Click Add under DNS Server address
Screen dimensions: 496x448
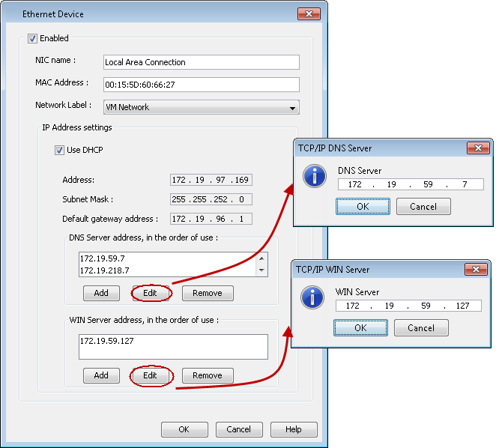click(x=101, y=293)
